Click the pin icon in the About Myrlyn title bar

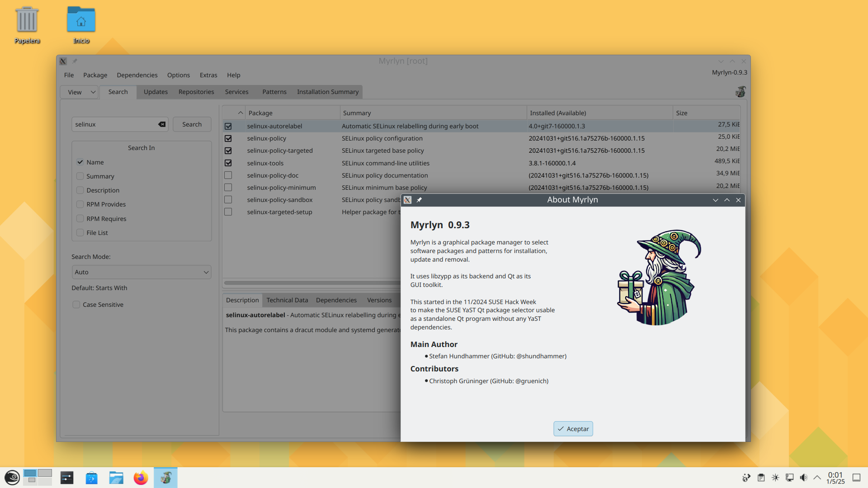coord(419,200)
